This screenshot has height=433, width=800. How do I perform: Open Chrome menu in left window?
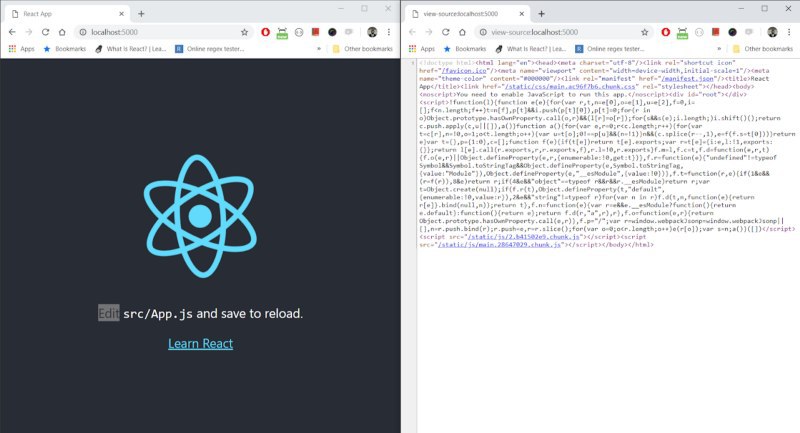pyautogui.click(x=389, y=32)
